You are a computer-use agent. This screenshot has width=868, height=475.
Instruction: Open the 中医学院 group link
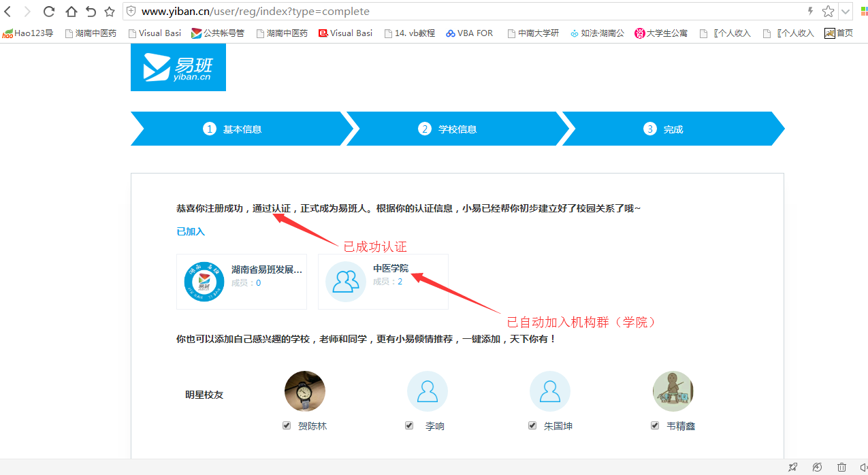tap(391, 268)
